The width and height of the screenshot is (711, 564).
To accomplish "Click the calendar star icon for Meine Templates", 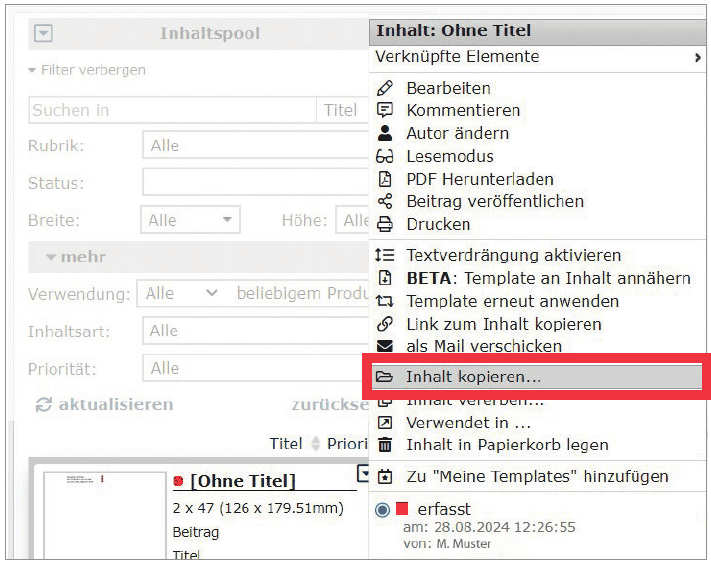I will click(385, 476).
